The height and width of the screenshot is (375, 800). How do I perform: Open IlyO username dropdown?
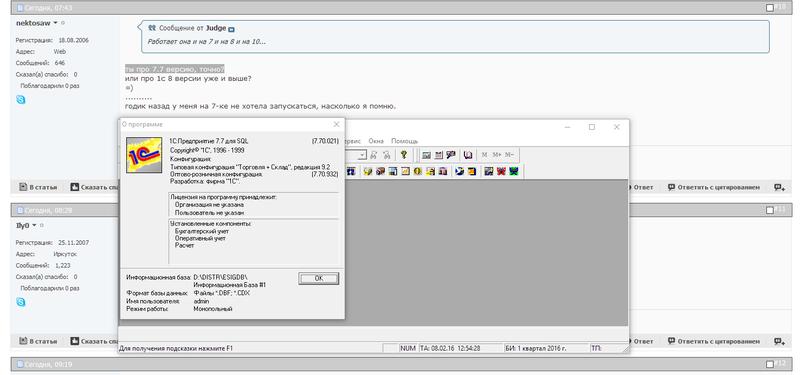coord(34,225)
